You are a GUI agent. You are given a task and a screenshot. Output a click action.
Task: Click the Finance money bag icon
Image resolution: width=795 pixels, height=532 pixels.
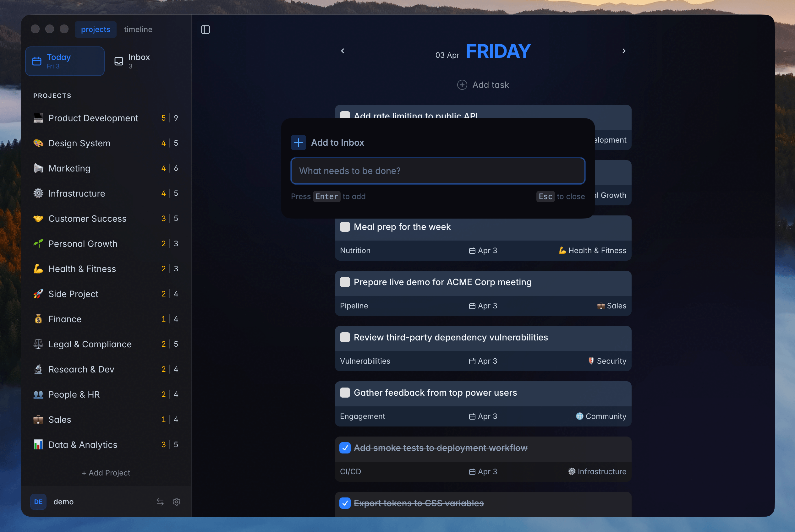[x=38, y=319]
